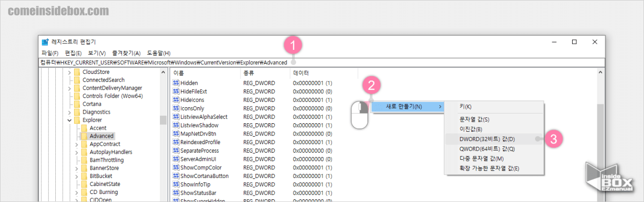The image size is (644, 202).
Task: Click data 0x00000001 (1) of Hidden row
Action: tap(313, 83)
